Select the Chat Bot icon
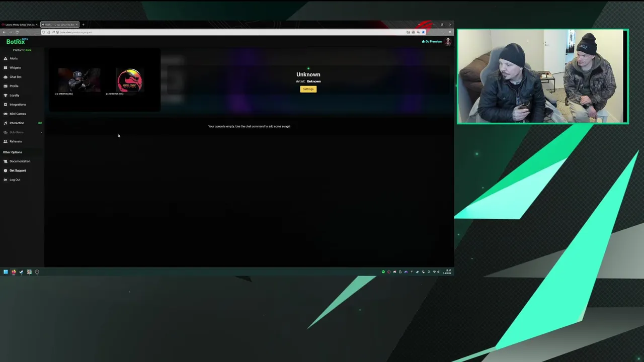The width and height of the screenshot is (644, 362). (6, 77)
